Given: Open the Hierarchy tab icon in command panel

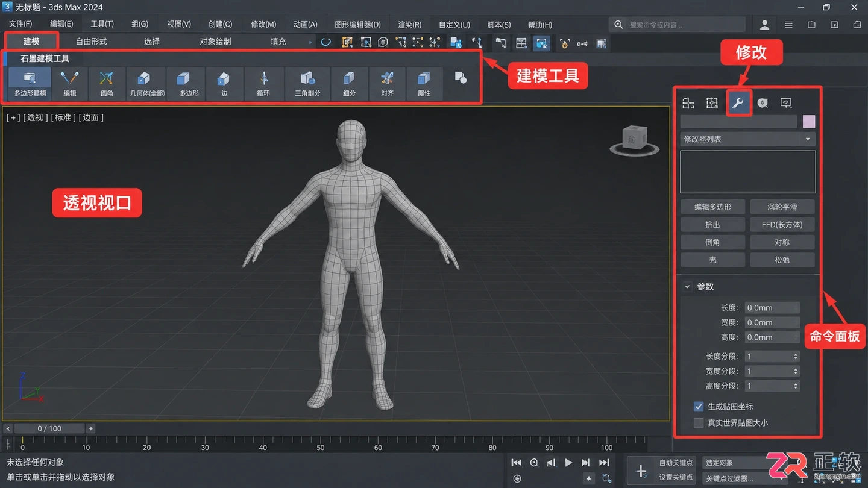Looking at the screenshot, I should point(712,103).
